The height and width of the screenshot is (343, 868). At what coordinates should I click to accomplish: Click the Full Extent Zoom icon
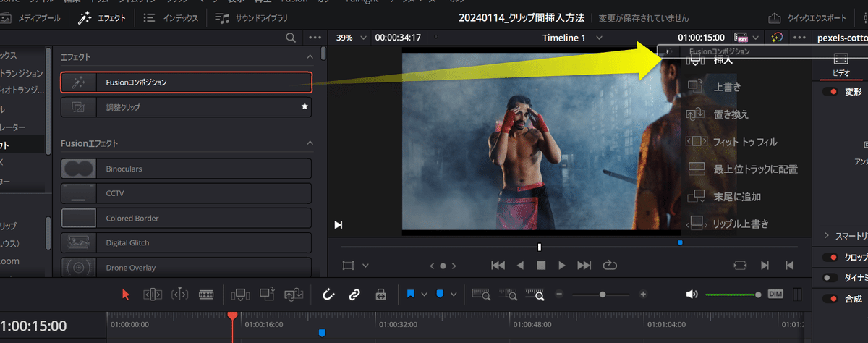[480, 295]
